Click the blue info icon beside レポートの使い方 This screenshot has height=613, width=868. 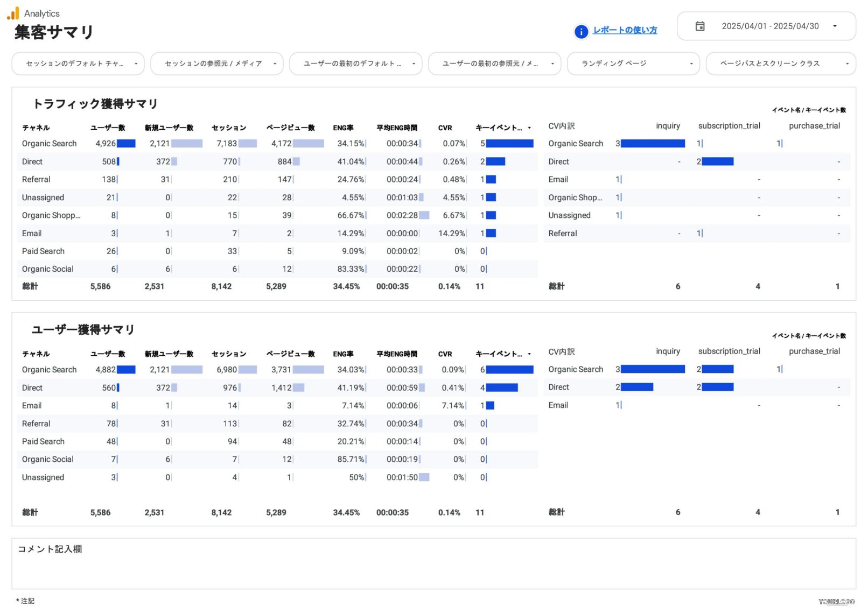[581, 32]
